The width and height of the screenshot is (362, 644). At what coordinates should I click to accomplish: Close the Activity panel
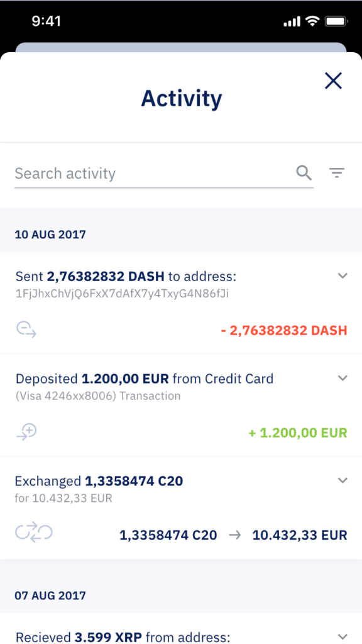[x=333, y=80]
